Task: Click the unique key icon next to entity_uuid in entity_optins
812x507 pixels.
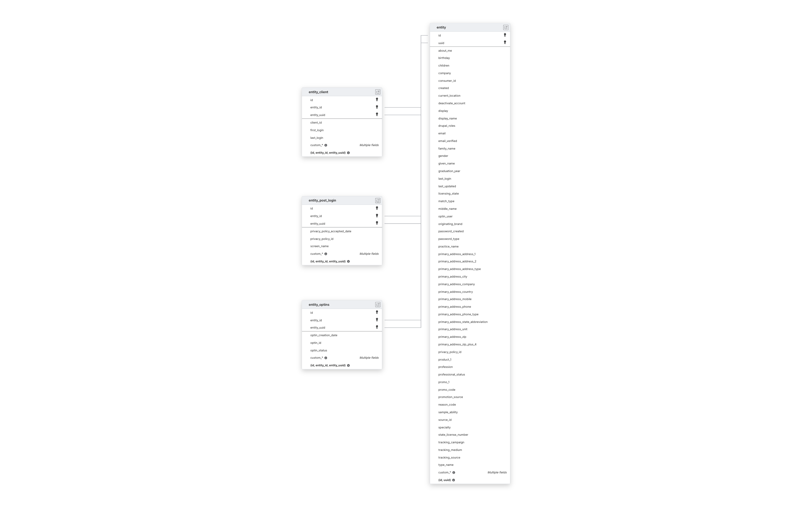Action: pos(377,327)
